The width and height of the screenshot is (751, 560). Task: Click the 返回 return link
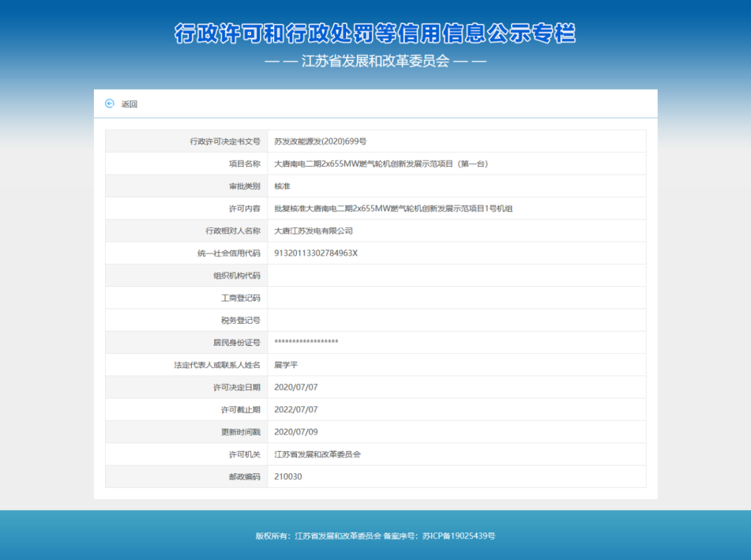[129, 104]
